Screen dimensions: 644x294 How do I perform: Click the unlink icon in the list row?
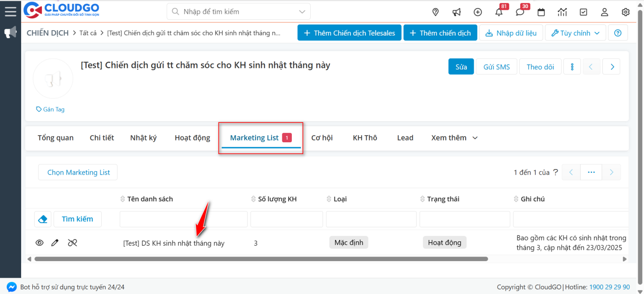coord(73,243)
